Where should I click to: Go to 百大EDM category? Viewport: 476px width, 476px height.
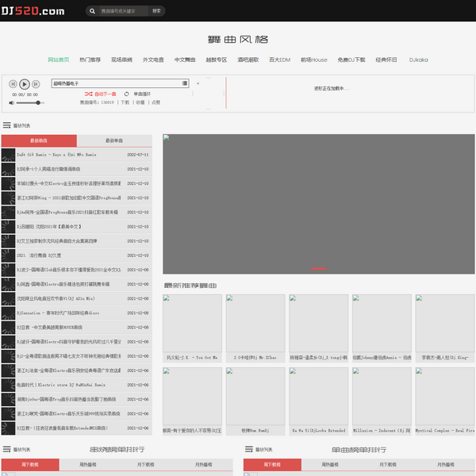point(280,59)
